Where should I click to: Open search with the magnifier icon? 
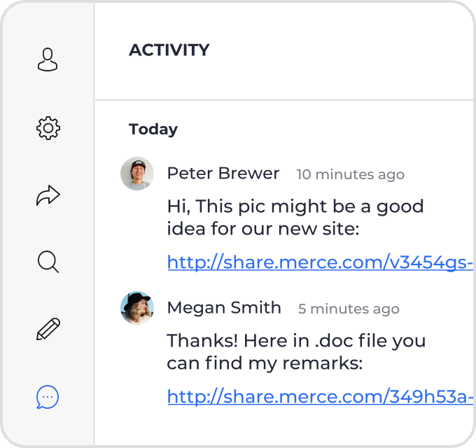pyautogui.click(x=48, y=262)
